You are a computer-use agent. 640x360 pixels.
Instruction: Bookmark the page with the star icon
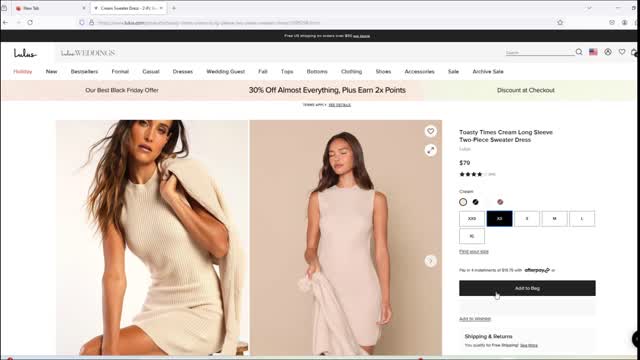click(x=560, y=22)
